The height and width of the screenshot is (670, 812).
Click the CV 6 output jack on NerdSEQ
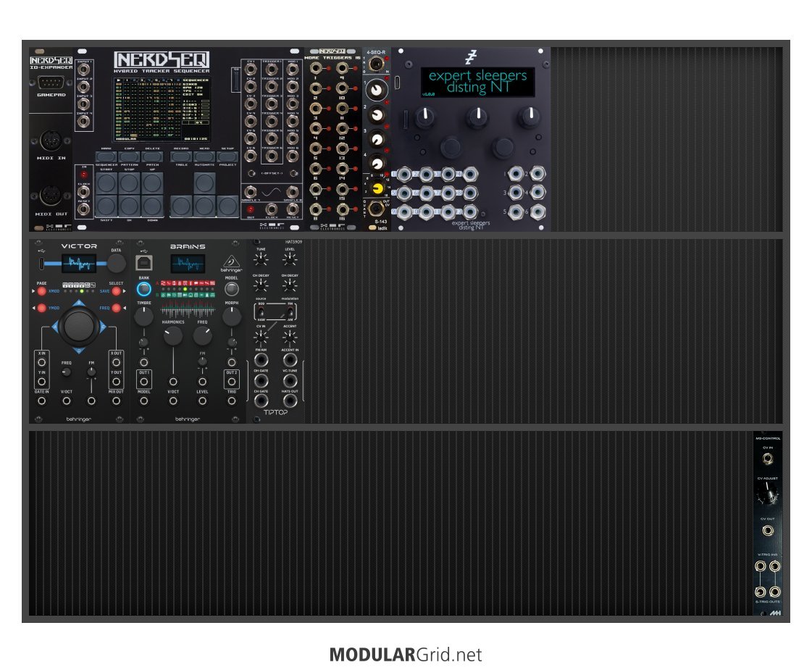251,155
